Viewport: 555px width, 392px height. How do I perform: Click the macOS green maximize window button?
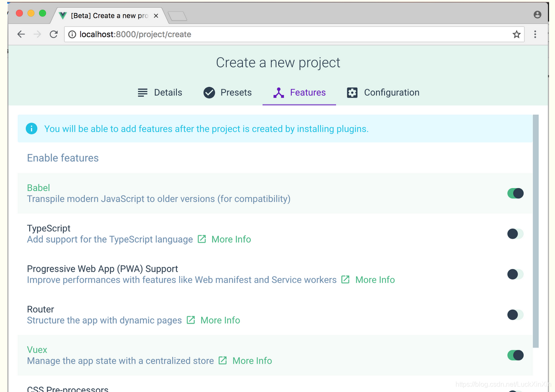pos(42,13)
